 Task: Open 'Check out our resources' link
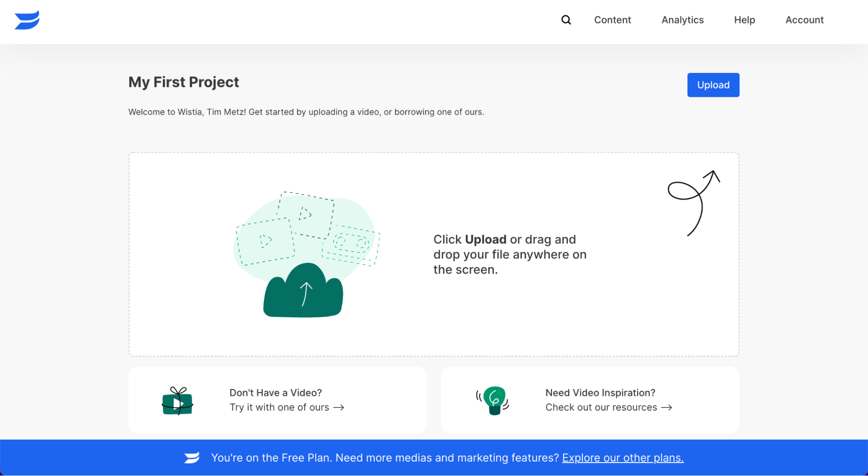click(601, 407)
